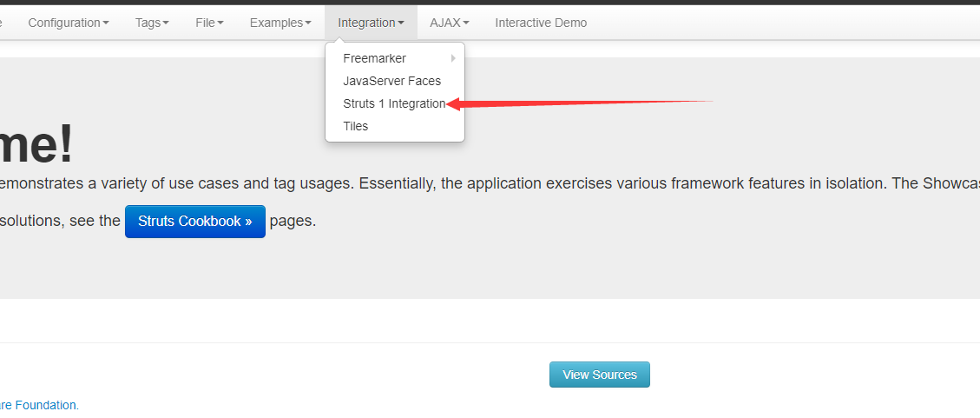This screenshot has width=980, height=418.
Task: Click the Struts Cookbook button
Action: click(x=195, y=222)
